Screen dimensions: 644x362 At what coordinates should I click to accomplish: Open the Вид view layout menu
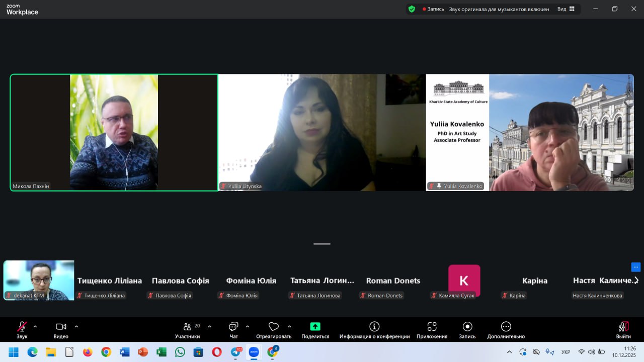point(566,9)
